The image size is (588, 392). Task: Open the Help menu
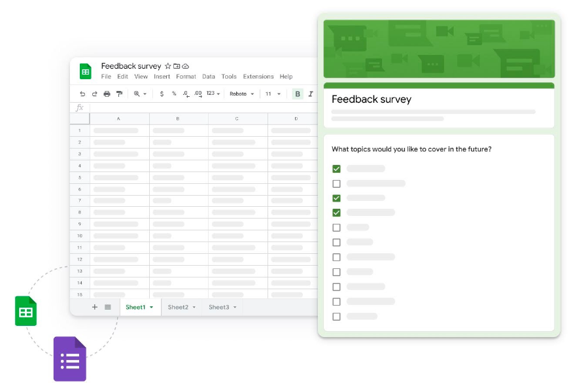point(286,77)
